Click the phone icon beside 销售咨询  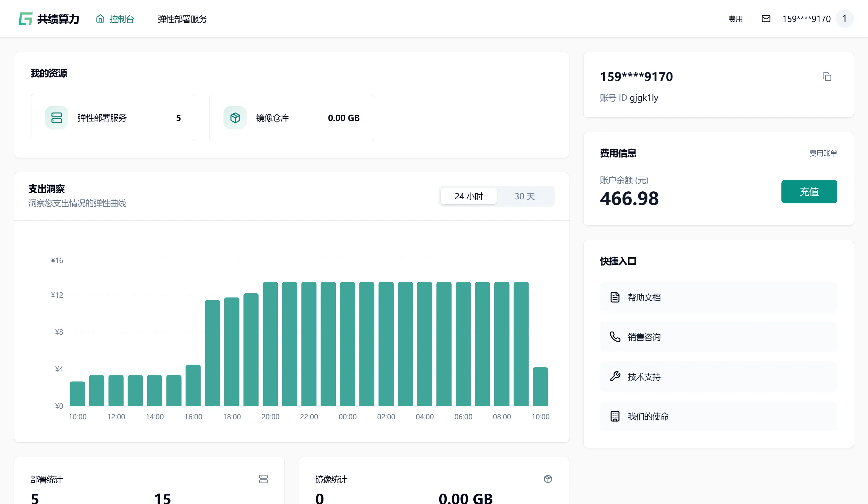click(615, 337)
